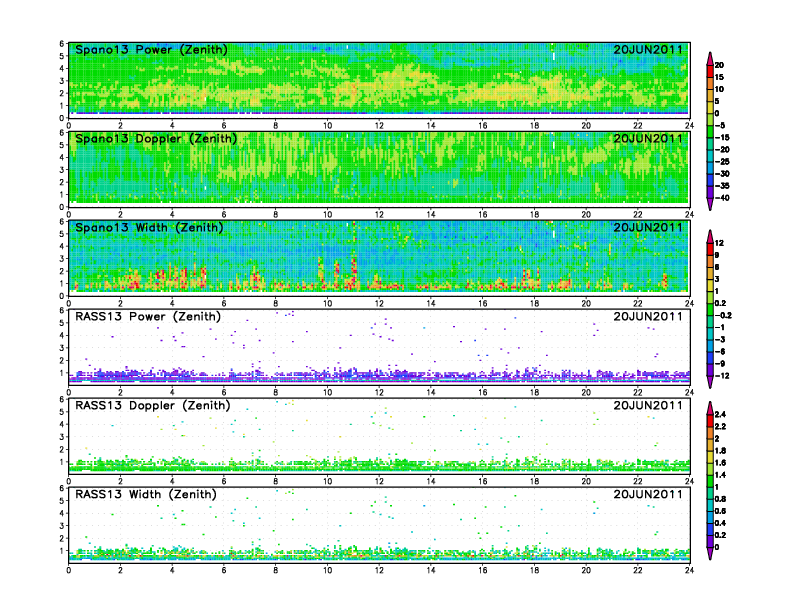
Task: Click hour 24 tick below the RASS13 Width plot
Action: [x=689, y=570]
